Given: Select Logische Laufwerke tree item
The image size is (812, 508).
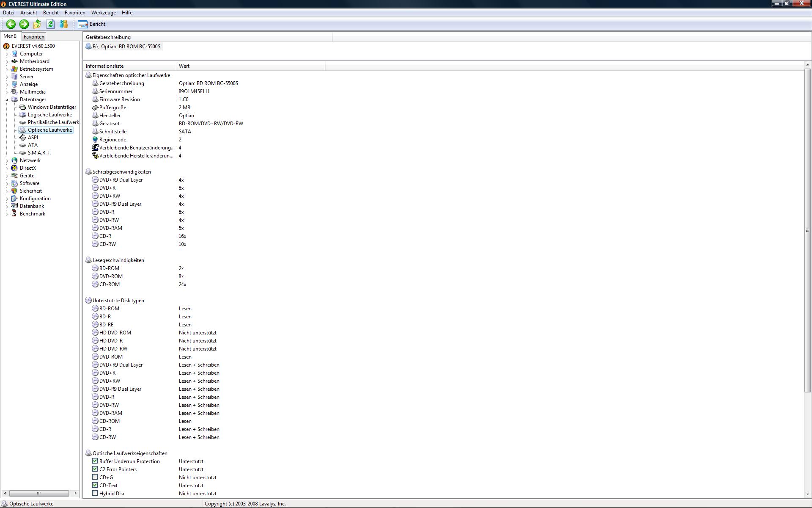Looking at the screenshot, I should (x=50, y=115).
